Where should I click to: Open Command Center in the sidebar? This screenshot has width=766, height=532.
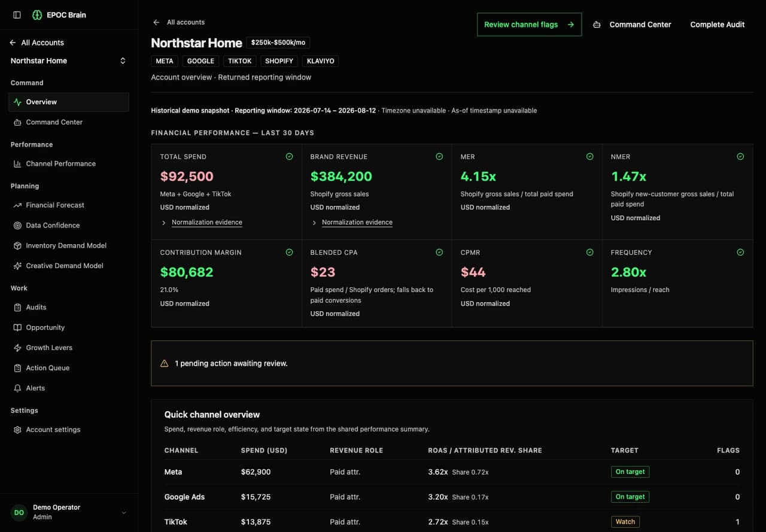tap(69, 122)
